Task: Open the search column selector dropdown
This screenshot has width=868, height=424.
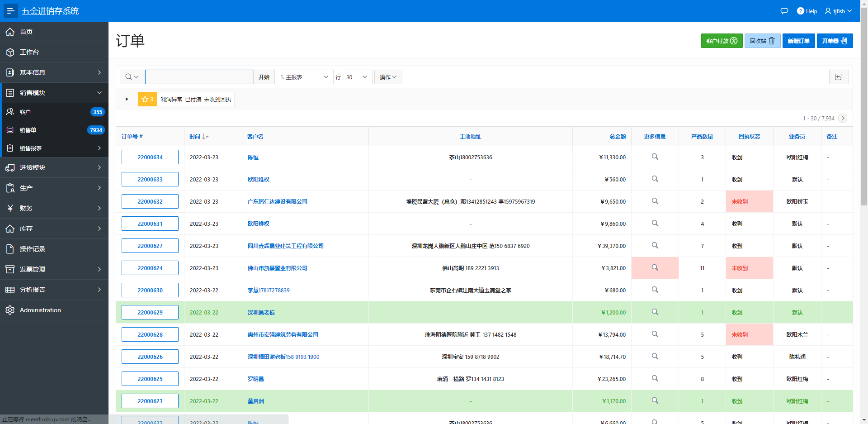Action: pos(132,77)
